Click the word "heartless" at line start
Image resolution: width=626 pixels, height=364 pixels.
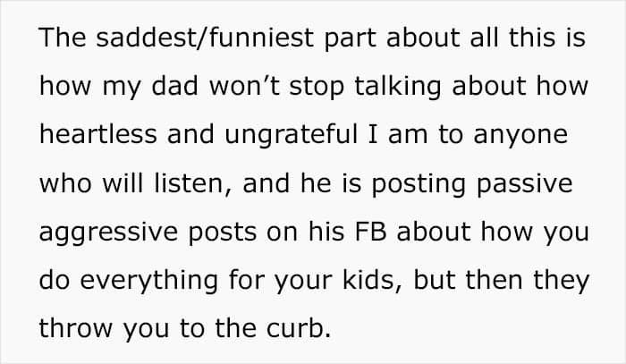98,134
